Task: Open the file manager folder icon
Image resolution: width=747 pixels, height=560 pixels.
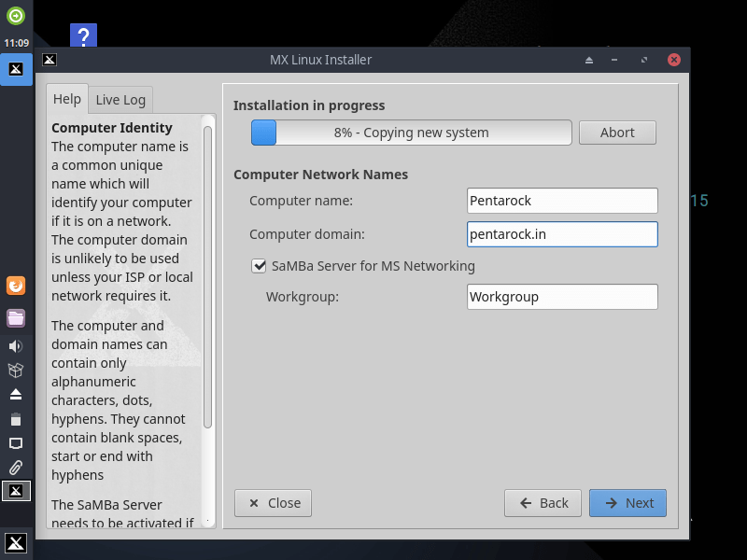Action: click(16, 318)
